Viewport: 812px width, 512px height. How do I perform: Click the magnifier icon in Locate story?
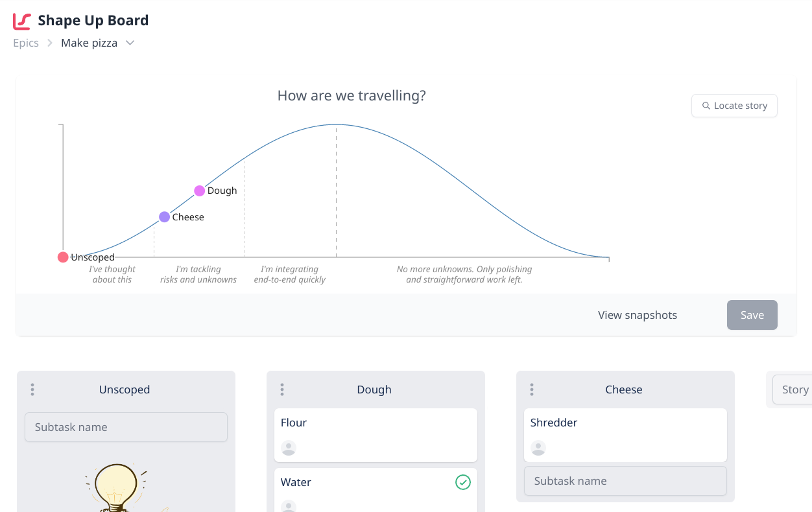tap(706, 106)
